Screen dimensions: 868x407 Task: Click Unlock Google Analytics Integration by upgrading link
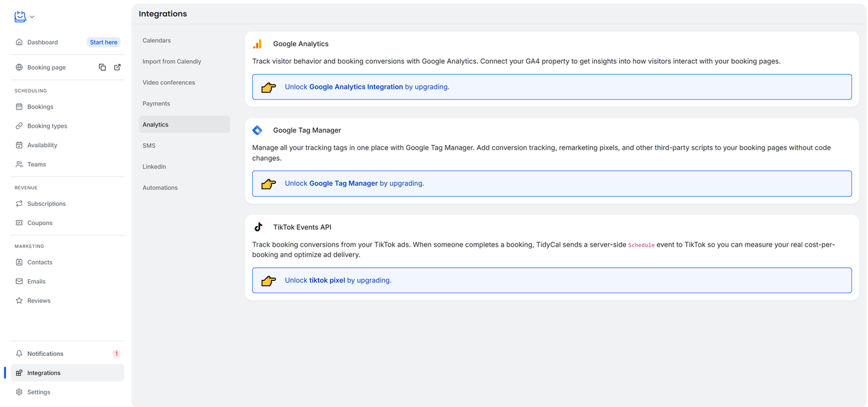[x=367, y=87]
